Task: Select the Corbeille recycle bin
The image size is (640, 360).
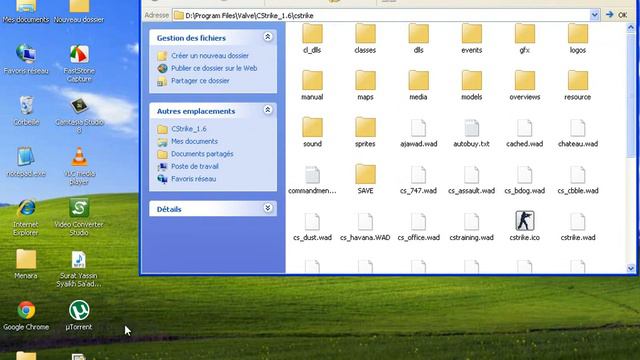Action: (x=26, y=110)
